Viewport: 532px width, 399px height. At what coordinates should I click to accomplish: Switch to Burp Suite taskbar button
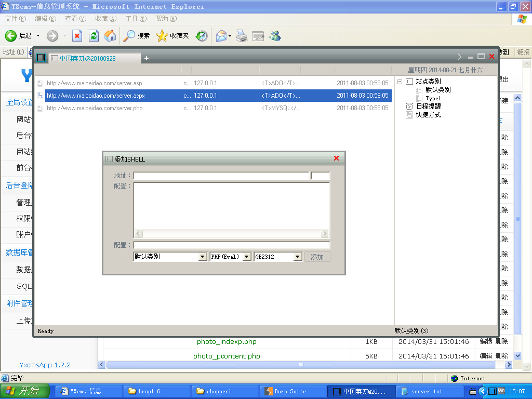(293, 392)
